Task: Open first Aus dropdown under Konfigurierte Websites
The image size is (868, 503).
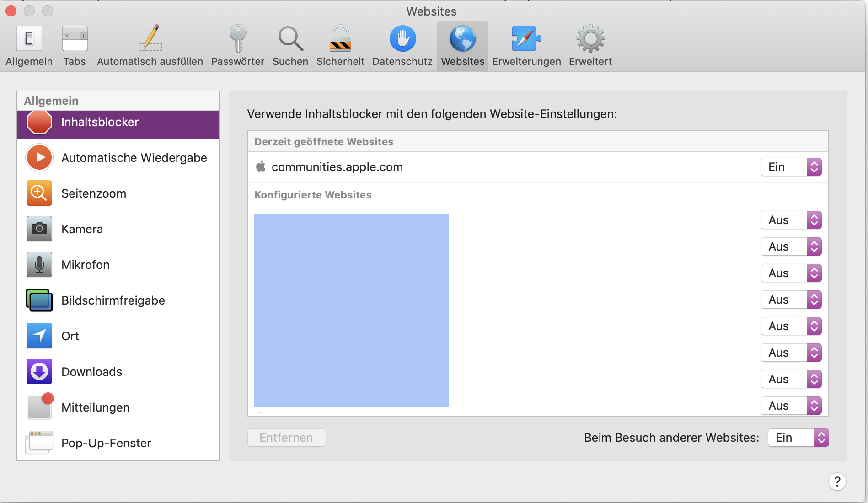Action: pos(791,220)
